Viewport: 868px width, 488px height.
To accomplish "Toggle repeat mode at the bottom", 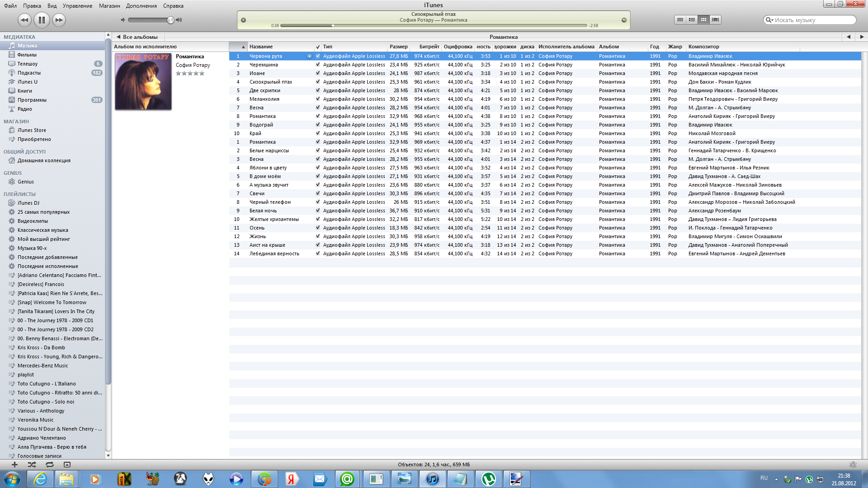I will coord(49,465).
